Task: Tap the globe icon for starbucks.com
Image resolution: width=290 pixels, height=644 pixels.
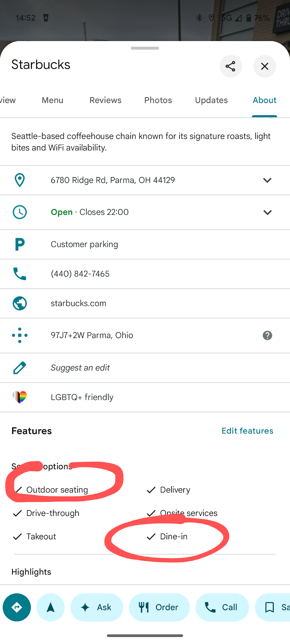Action: point(20,303)
